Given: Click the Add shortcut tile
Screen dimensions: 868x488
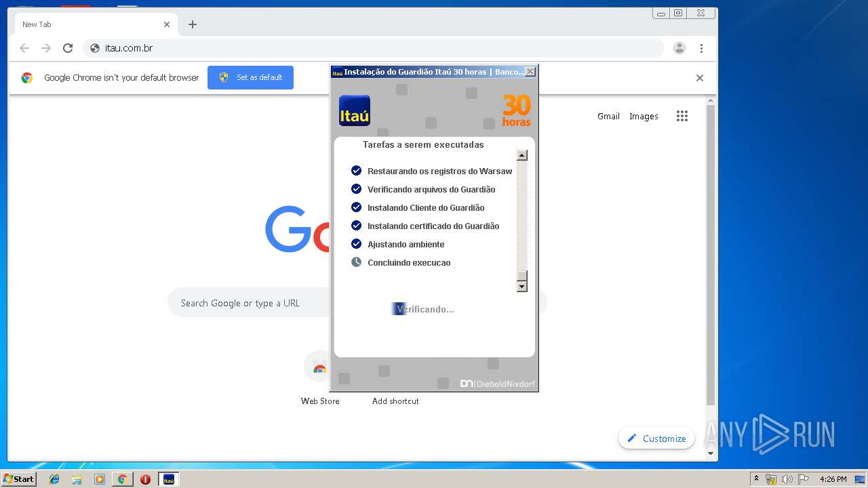Looking at the screenshot, I should tap(395, 401).
